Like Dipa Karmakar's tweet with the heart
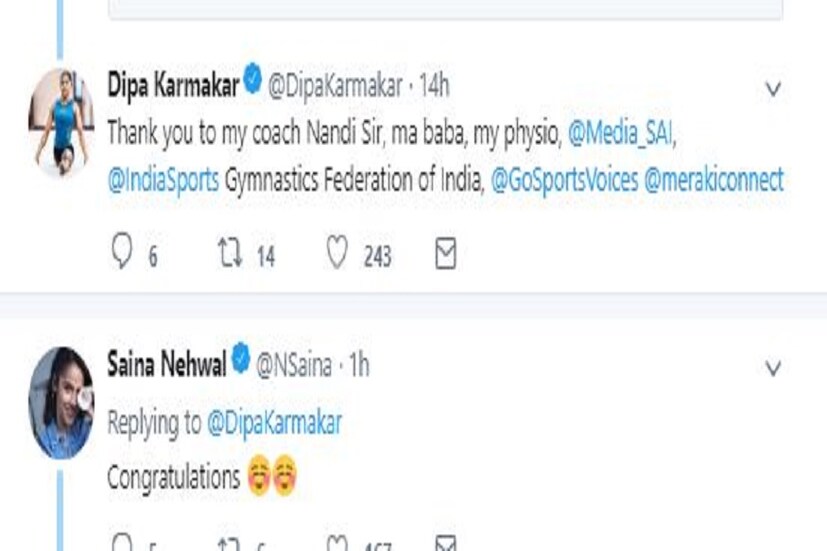Image resolution: width=827 pixels, height=551 pixels. tap(337, 255)
